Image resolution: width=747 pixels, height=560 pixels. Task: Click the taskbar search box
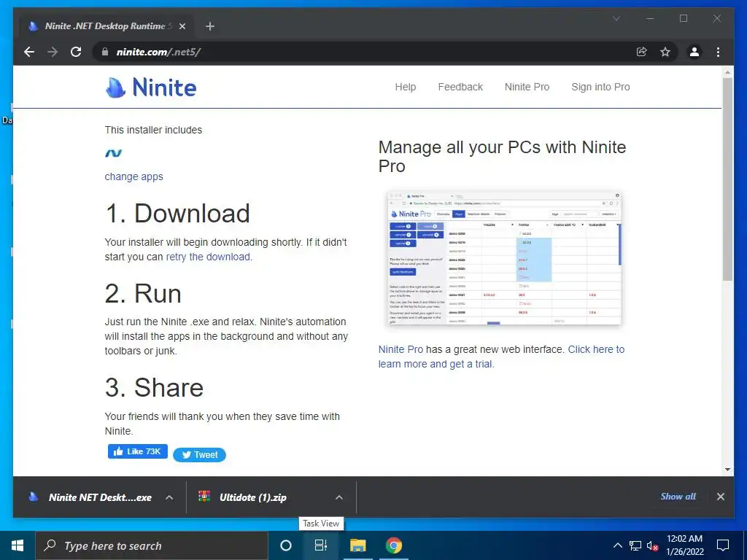152,545
